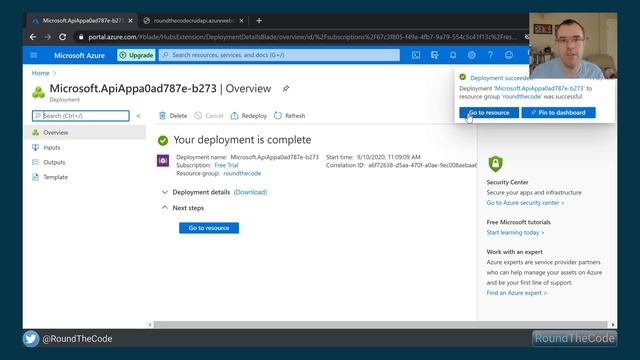Click Go to resource under Next steps

pos(209,228)
